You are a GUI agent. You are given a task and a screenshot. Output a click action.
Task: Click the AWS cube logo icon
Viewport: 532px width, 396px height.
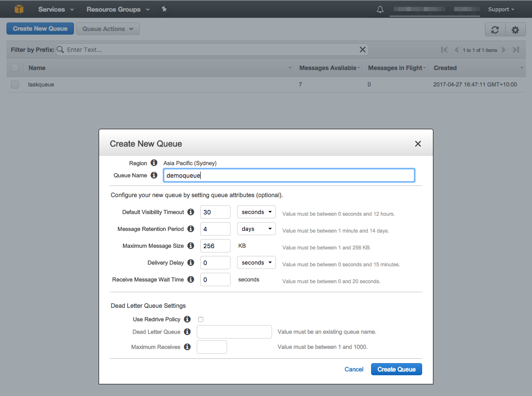click(x=19, y=9)
